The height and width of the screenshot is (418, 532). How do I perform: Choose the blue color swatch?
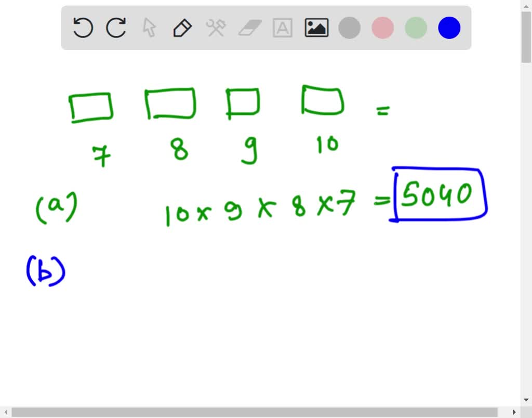(449, 28)
